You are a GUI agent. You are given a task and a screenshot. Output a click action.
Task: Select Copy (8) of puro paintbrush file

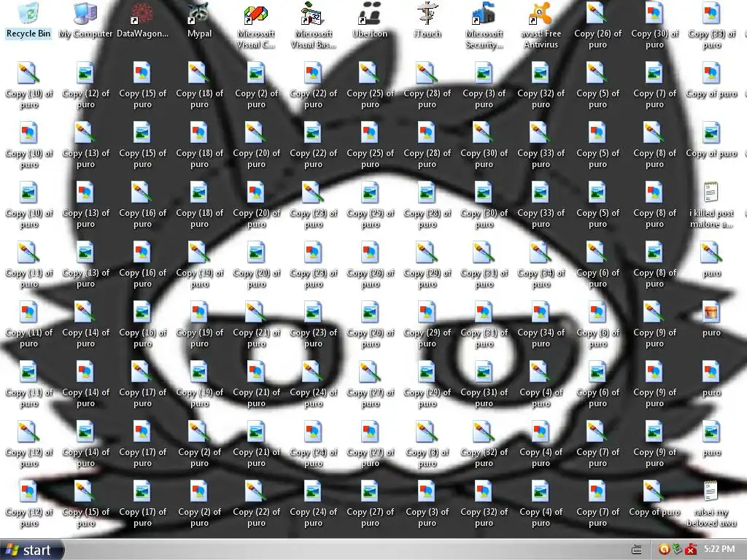(x=654, y=145)
